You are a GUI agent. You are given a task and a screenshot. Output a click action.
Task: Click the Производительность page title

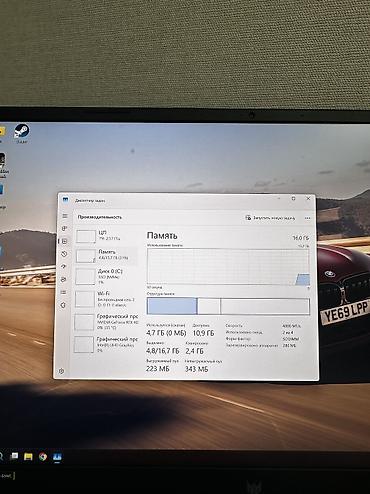100,217
